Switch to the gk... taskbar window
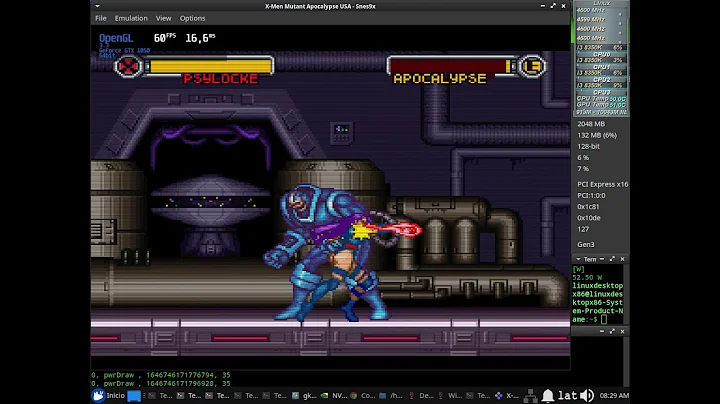 pos(304,395)
